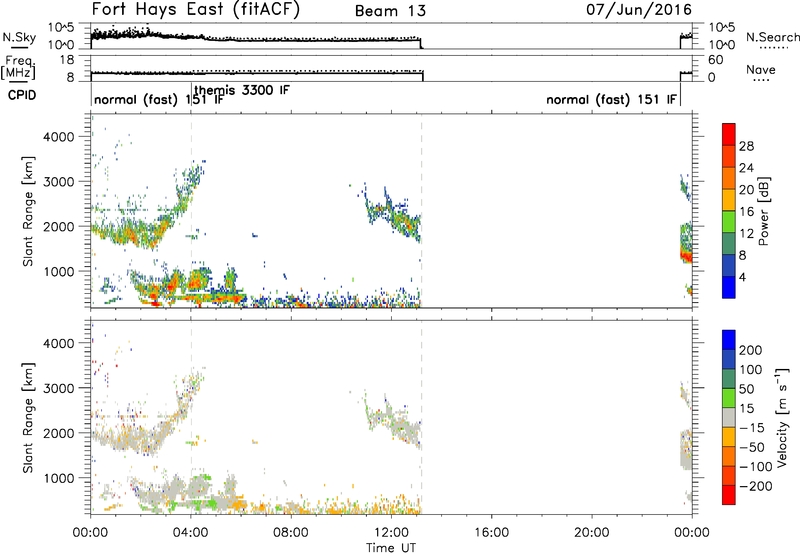Click the 'Beam 13' label
800x554 pixels.
tap(390, 11)
